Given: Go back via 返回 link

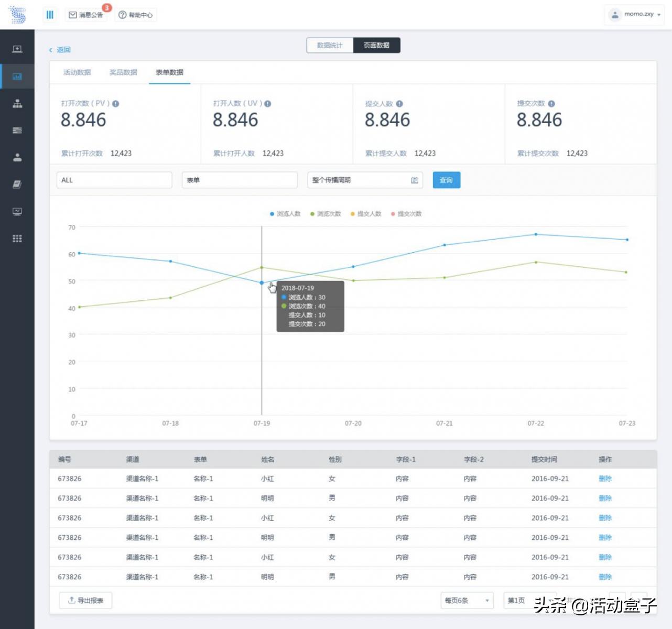Looking at the screenshot, I should click(60, 50).
